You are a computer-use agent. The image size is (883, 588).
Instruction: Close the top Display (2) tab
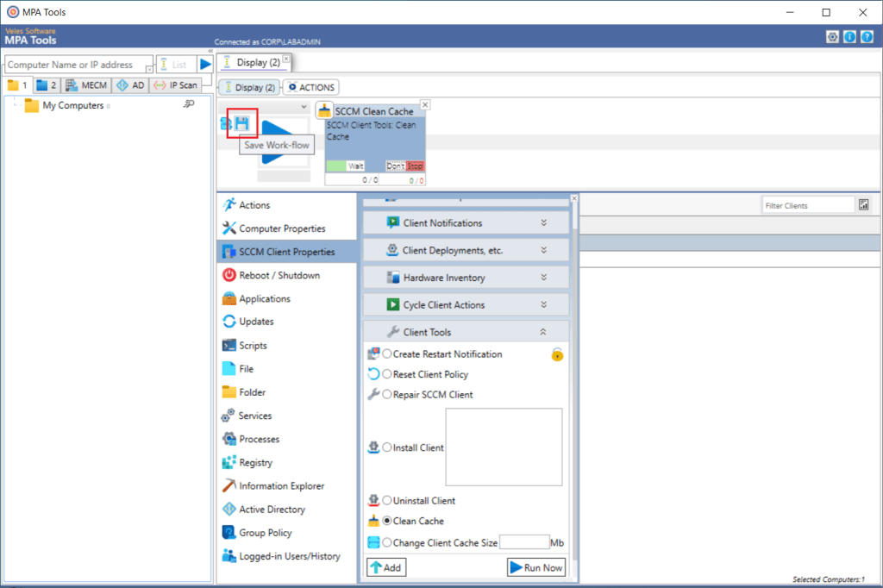286,59
